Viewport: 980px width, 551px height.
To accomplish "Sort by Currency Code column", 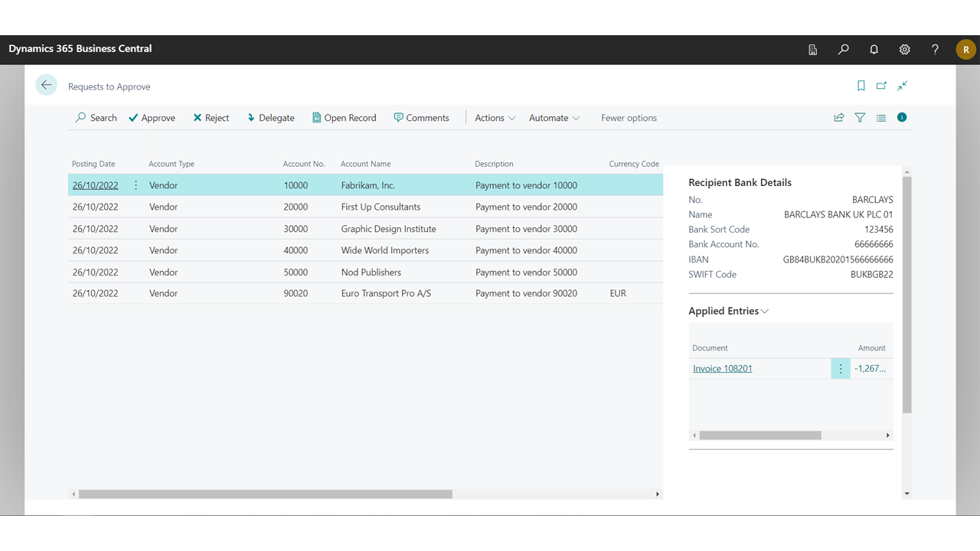I will point(634,164).
